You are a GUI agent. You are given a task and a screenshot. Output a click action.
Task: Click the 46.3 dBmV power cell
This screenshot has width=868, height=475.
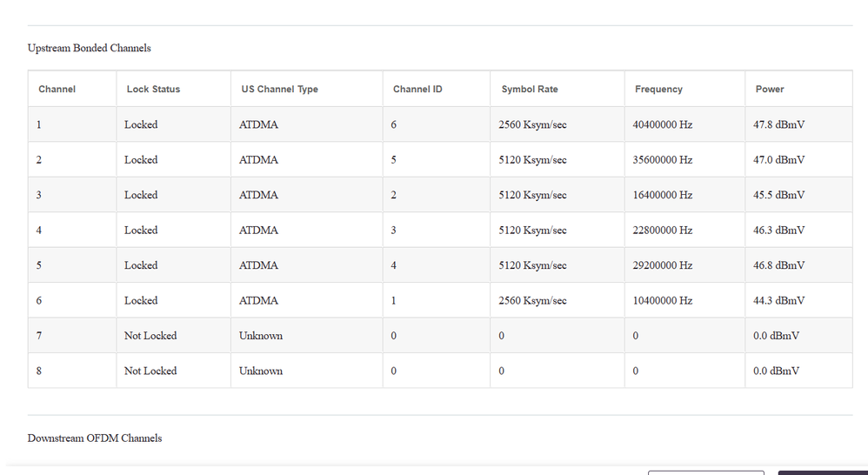coord(778,231)
